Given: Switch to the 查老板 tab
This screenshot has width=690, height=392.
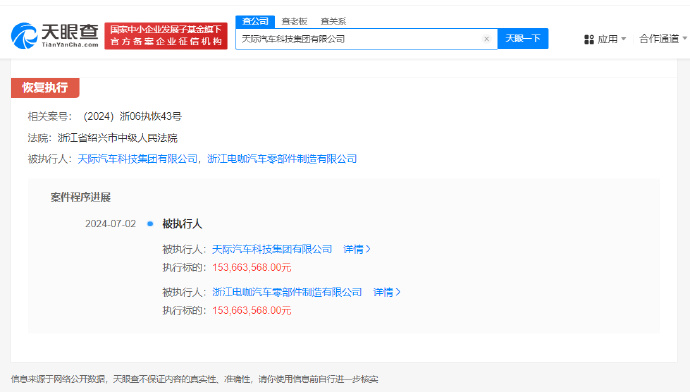Looking at the screenshot, I should 294,21.
